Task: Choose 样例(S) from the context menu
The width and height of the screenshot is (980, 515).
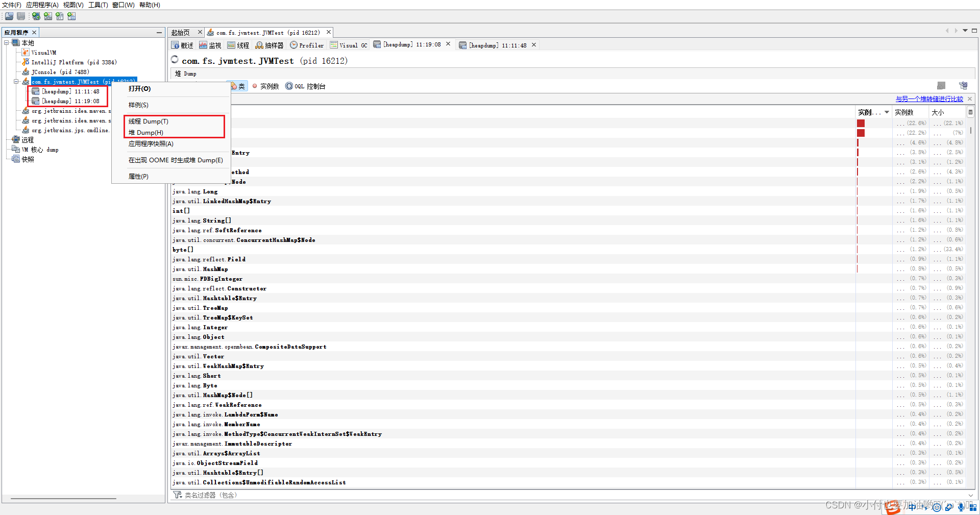Action: point(171,105)
